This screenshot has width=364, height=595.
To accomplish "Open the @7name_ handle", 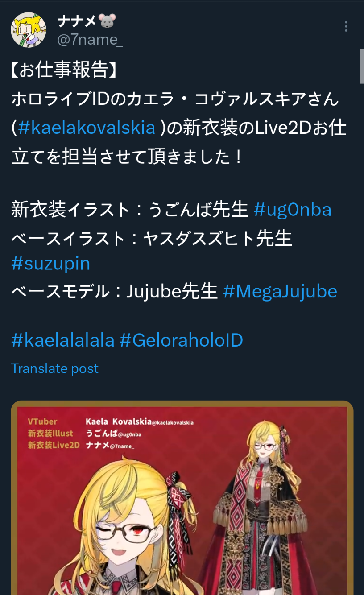I will pyautogui.click(x=90, y=40).
